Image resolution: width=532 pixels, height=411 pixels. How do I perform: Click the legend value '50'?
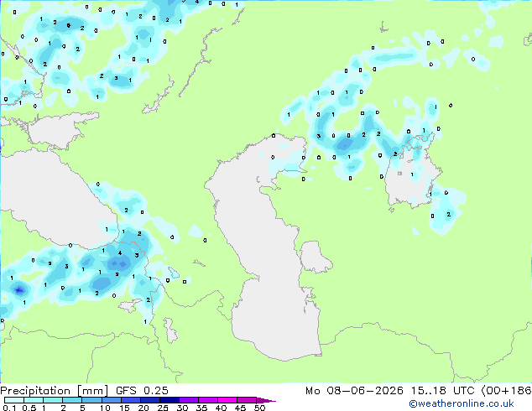pos(259,408)
